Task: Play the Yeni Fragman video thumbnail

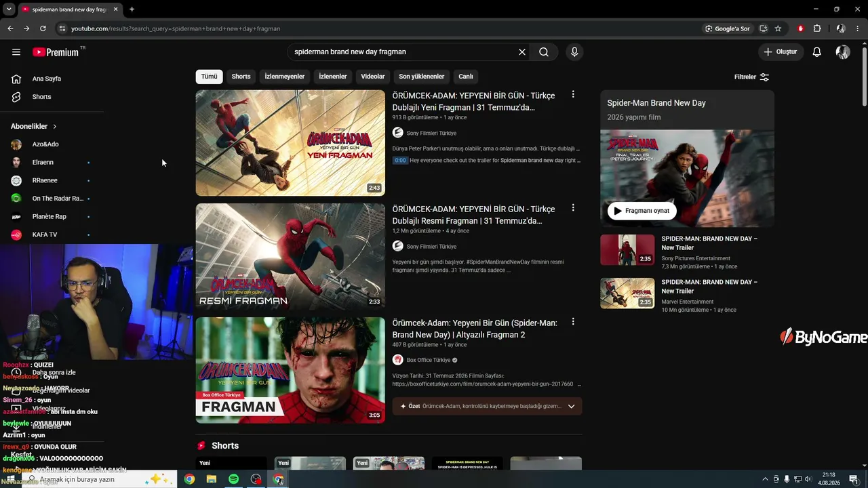Action: click(290, 143)
